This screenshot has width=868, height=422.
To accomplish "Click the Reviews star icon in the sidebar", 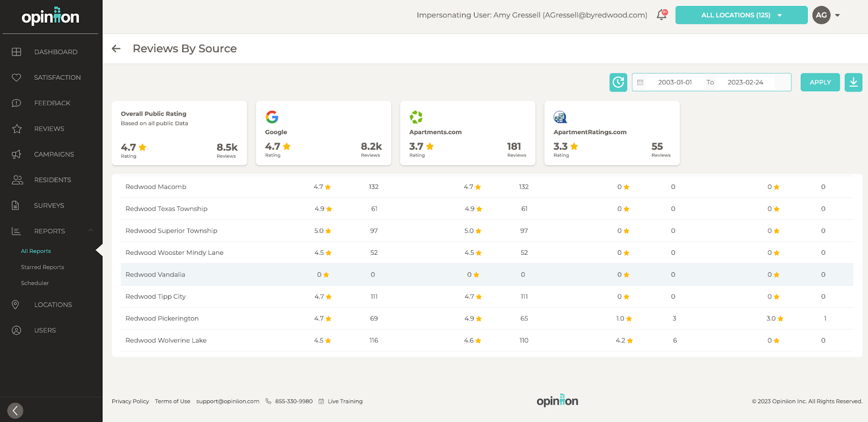I will pos(16,129).
